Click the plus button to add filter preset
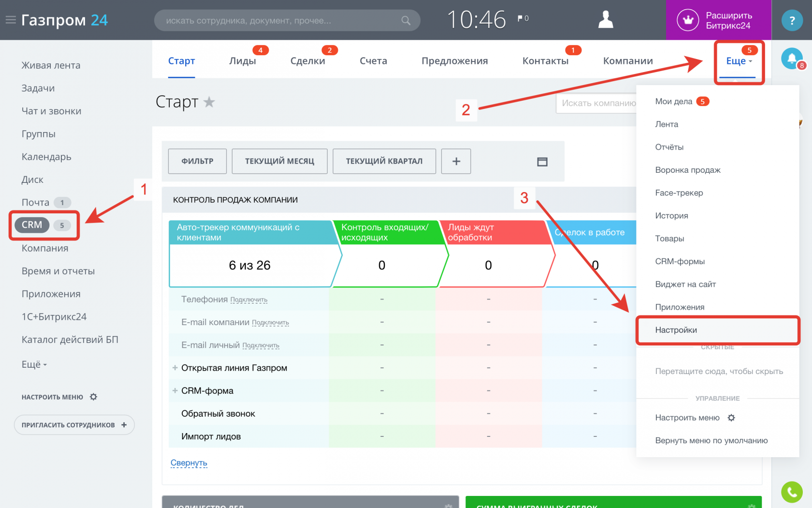The image size is (812, 508). click(456, 161)
